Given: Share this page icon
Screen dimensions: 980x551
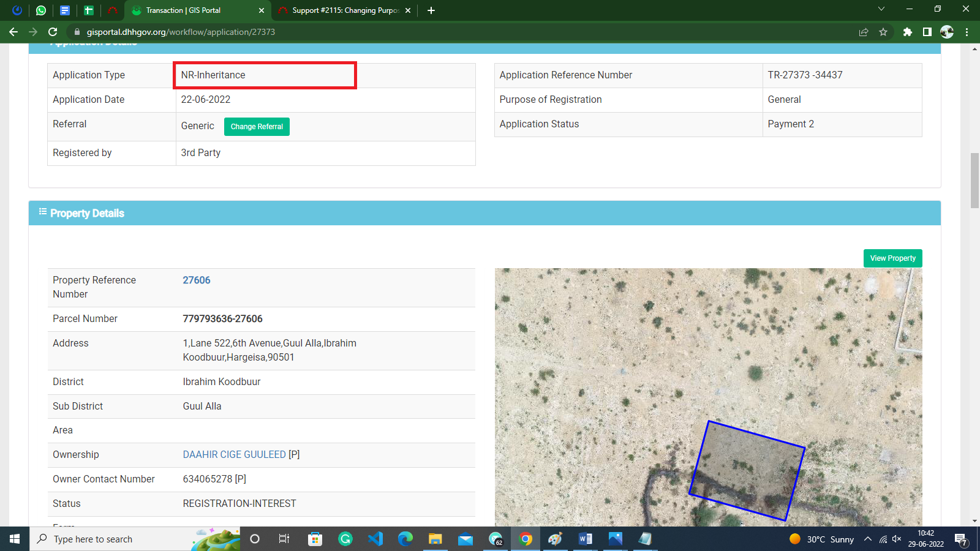Looking at the screenshot, I should (864, 32).
